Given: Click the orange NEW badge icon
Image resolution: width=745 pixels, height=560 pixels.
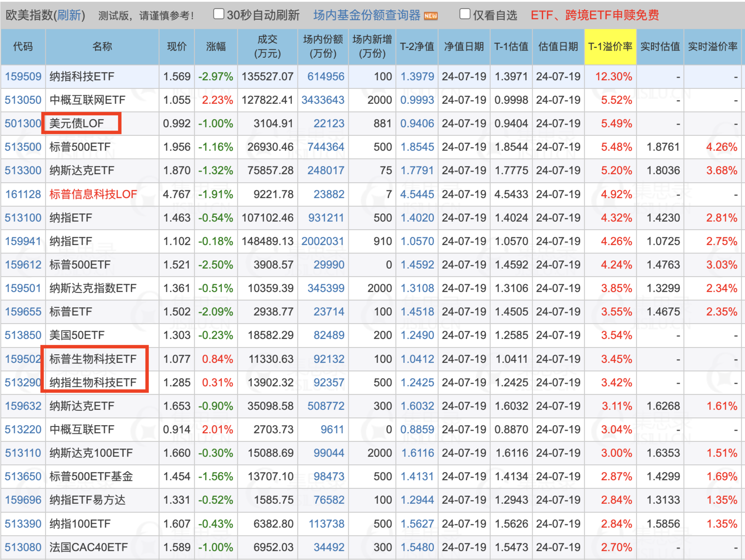Looking at the screenshot, I should [431, 16].
